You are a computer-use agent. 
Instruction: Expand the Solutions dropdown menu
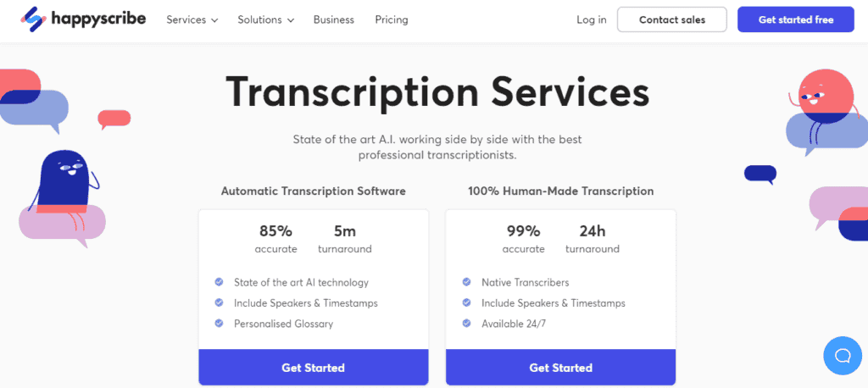265,19
